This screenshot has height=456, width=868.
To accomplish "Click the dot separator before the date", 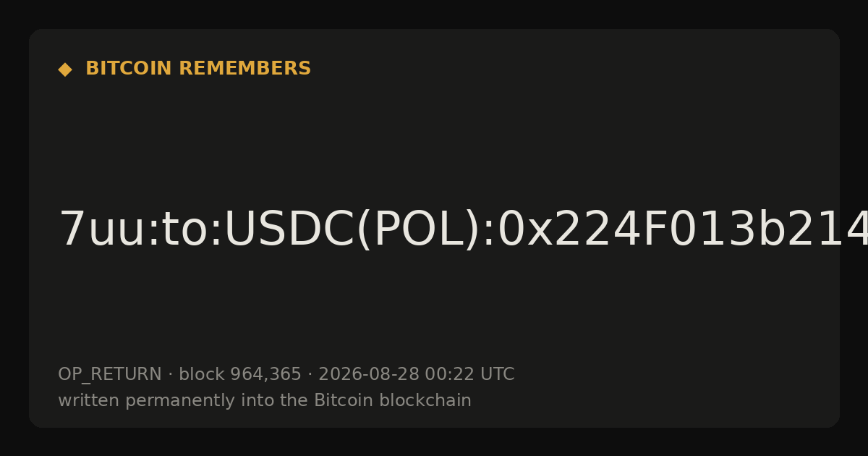I will (x=310, y=375).
